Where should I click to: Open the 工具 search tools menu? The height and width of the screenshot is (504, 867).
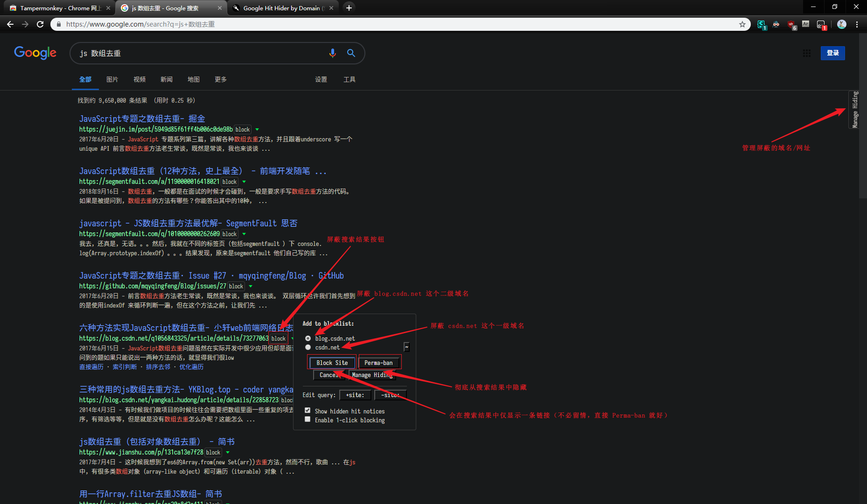(x=350, y=79)
